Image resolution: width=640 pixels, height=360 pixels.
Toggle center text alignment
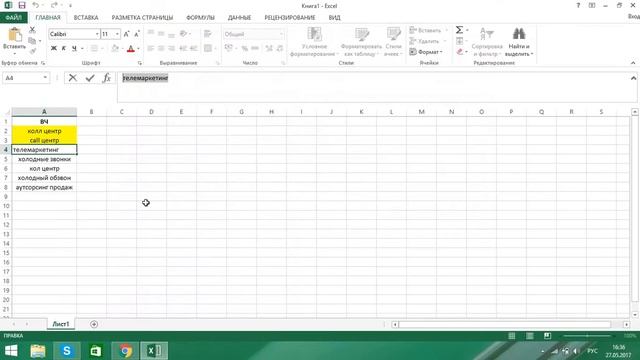coord(161,49)
